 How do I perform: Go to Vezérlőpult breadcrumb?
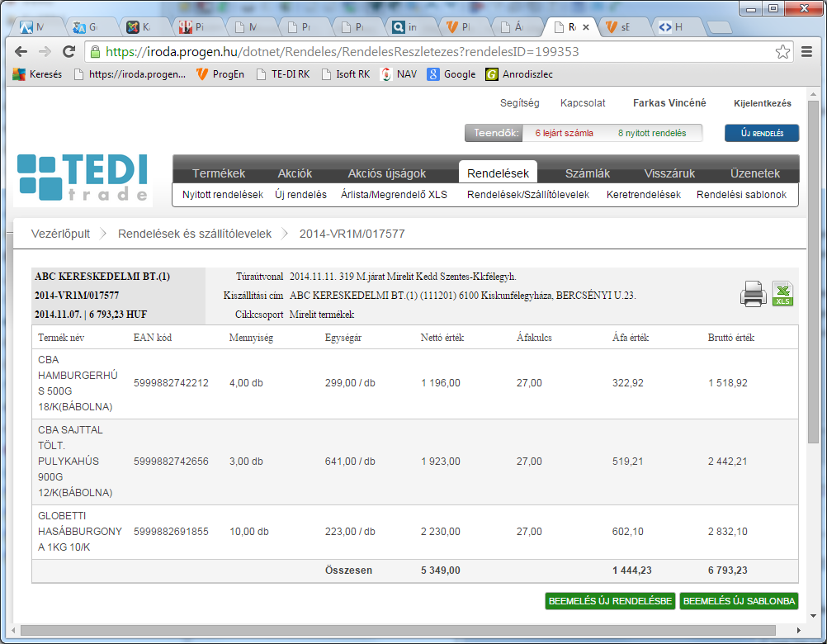point(60,234)
